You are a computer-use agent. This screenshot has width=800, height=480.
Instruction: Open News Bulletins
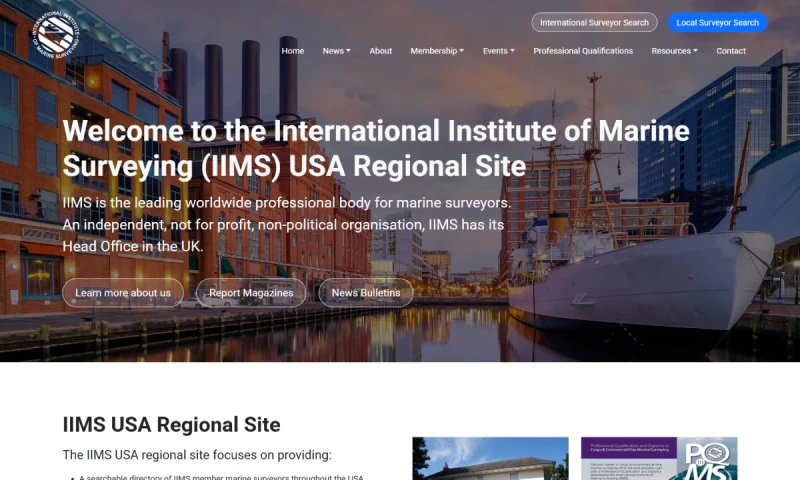[366, 293]
